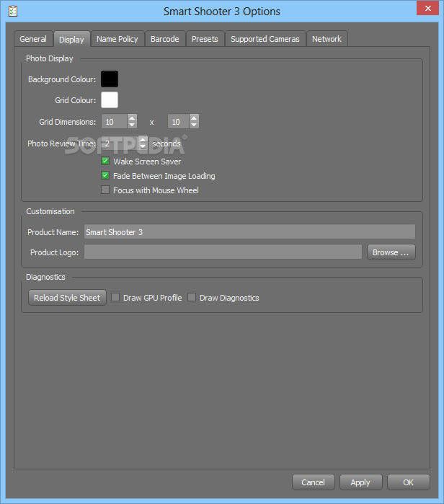
Task: Open the Supported Cameras tab
Action: click(265, 39)
